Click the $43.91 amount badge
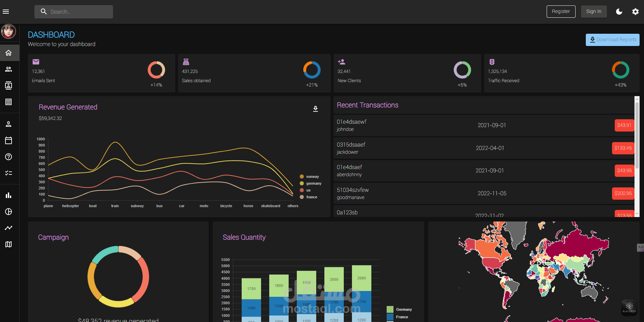Viewport: 644px width, 322px height. pos(624,125)
